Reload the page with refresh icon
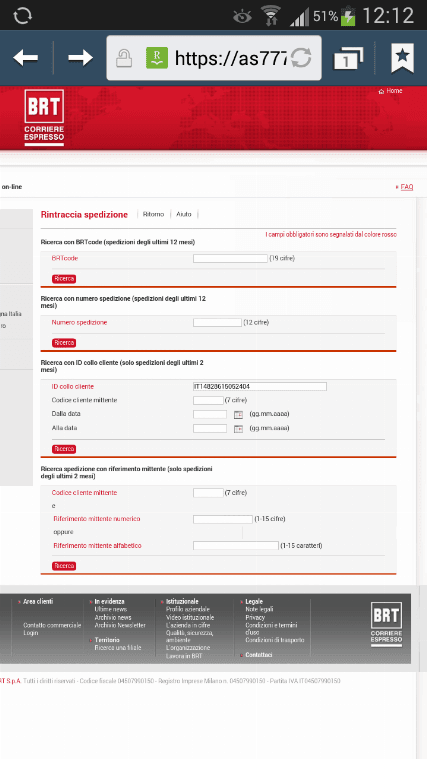 tap(301, 58)
